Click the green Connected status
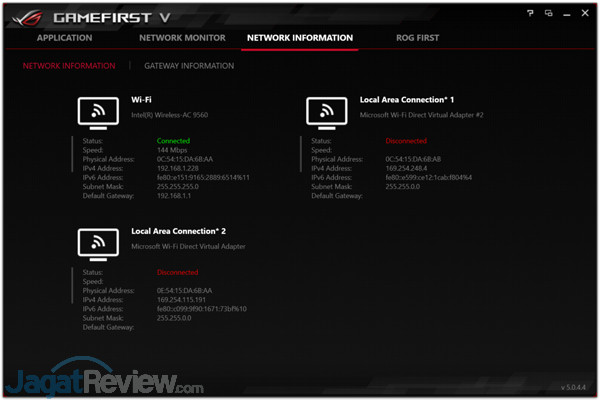 [173, 141]
